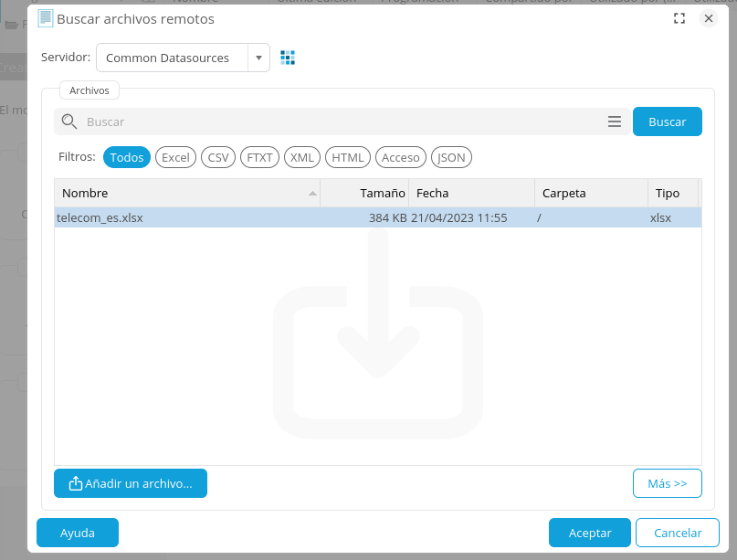The image size is (737, 560).
Task: Enable the Excel file filter
Action: point(175,157)
